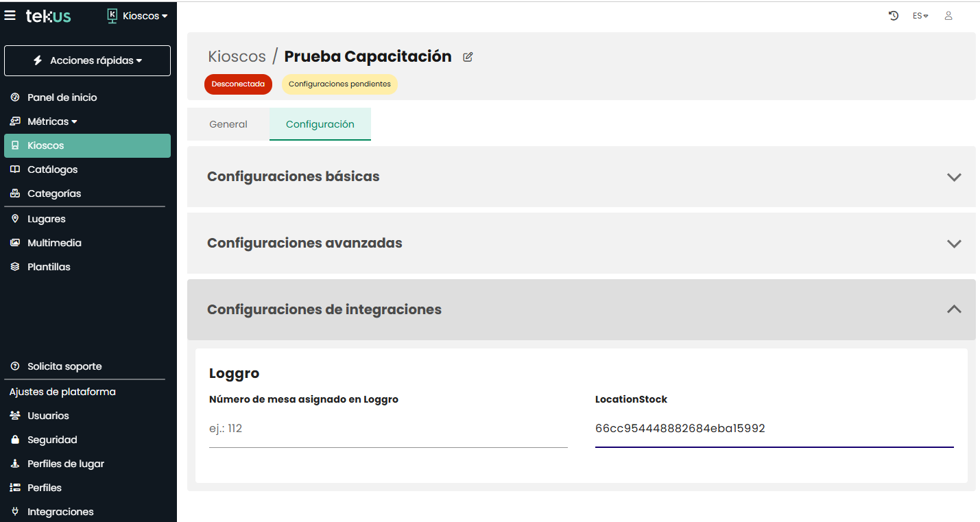This screenshot has width=980, height=522.
Task: Click the Kioscos breadcrumb link
Action: click(x=237, y=57)
